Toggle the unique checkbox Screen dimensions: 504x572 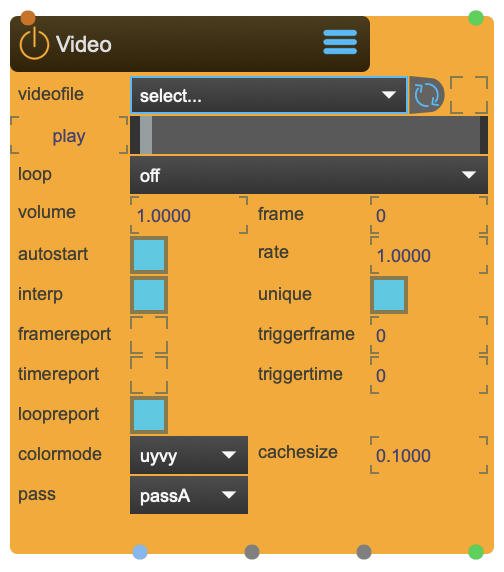coord(389,295)
